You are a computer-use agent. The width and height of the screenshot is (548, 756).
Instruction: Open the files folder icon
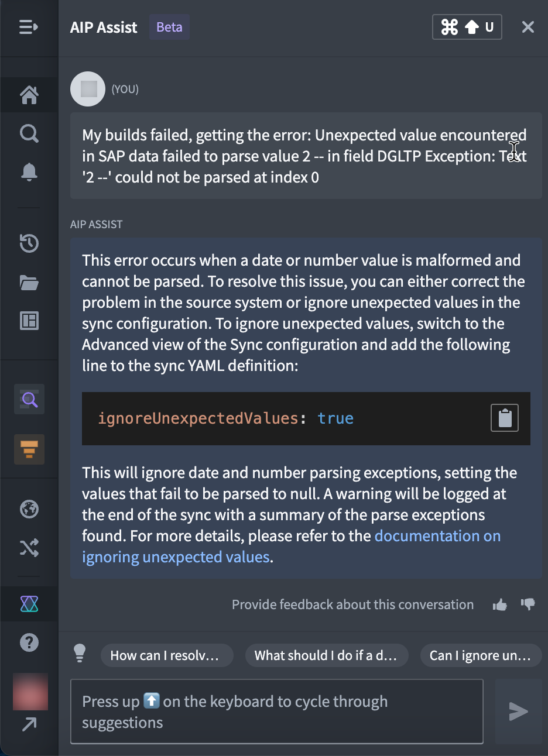point(29,283)
